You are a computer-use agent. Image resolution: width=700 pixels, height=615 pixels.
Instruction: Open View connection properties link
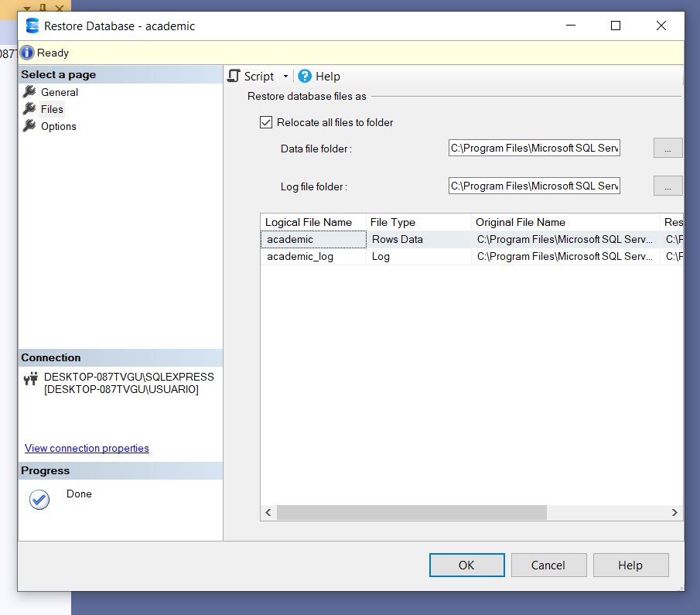pos(87,448)
